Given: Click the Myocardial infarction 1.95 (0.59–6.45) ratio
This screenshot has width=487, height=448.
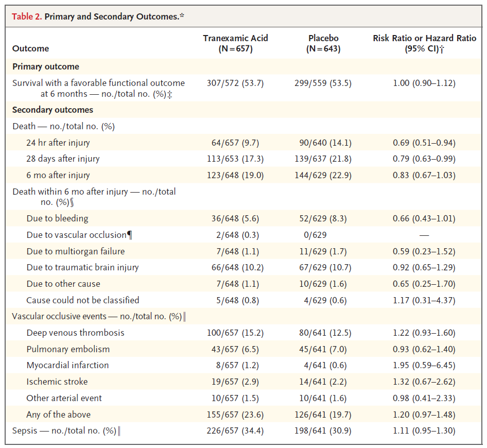Looking at the screenshot, I should [x=425, y=365].
